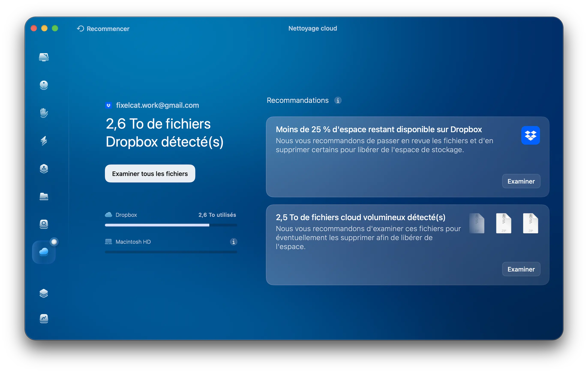The height and width of the screenshot is (373, 588).
Task: Click Examiner on large cloud files card
Action: (521, 269)
